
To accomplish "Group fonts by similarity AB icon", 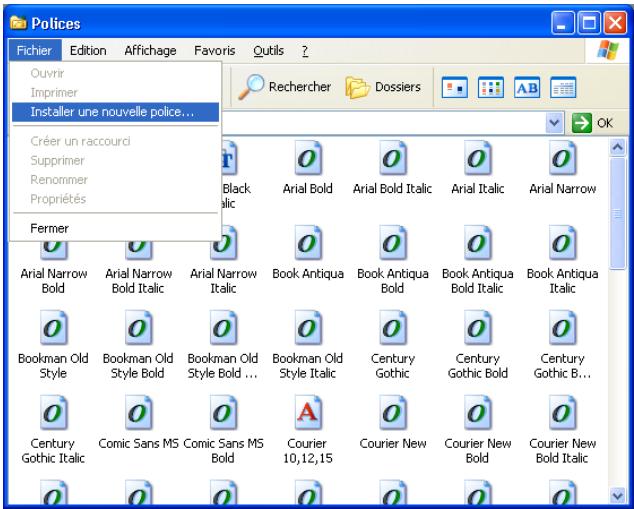I will click(x=527, y=87).
